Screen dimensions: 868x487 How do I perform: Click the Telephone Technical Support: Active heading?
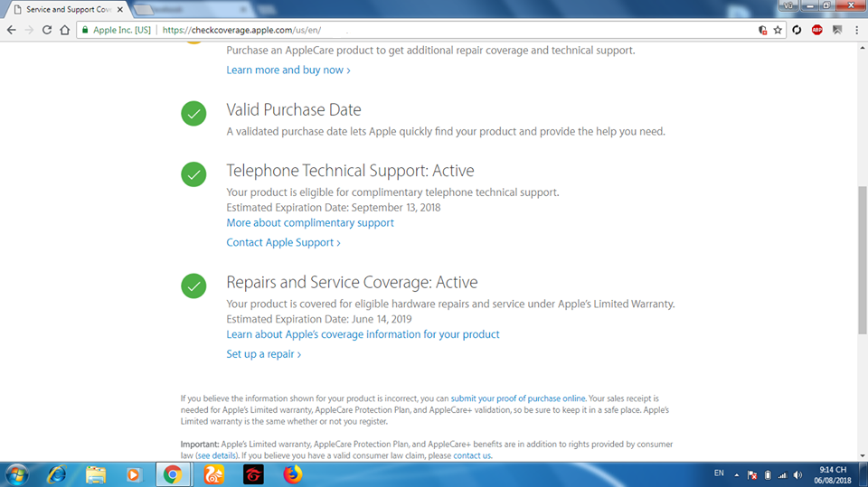pos(350,171)
